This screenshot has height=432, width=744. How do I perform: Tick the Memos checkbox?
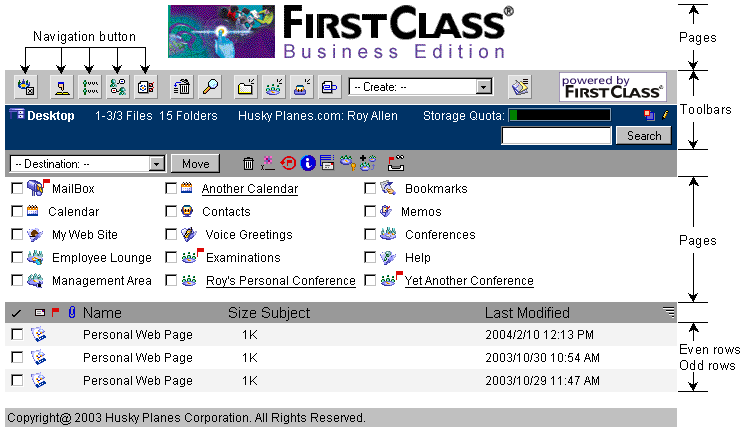coord(370,211)
